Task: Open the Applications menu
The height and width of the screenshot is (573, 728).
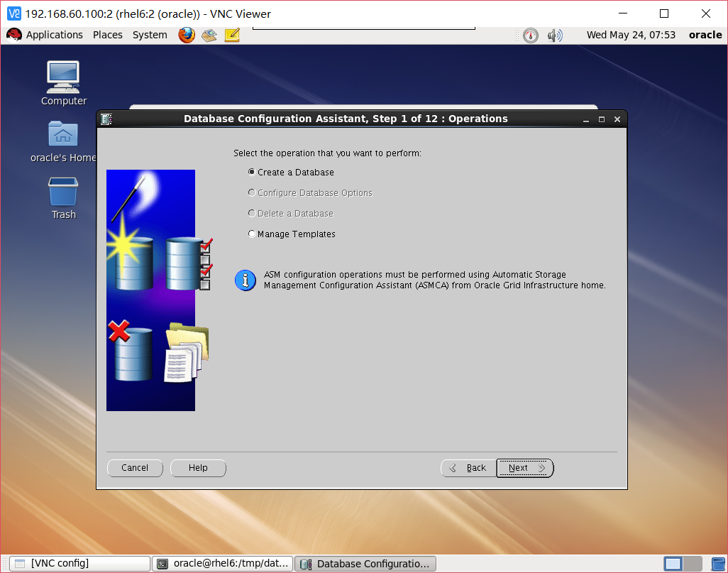Action: coord(54,35)
